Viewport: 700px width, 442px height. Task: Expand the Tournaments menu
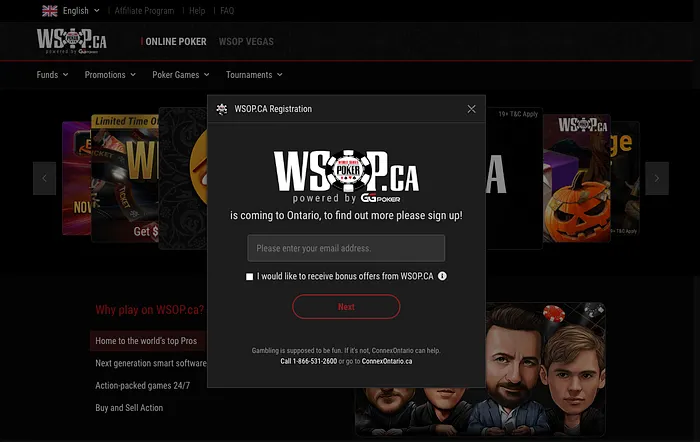(x=254, y=75)
